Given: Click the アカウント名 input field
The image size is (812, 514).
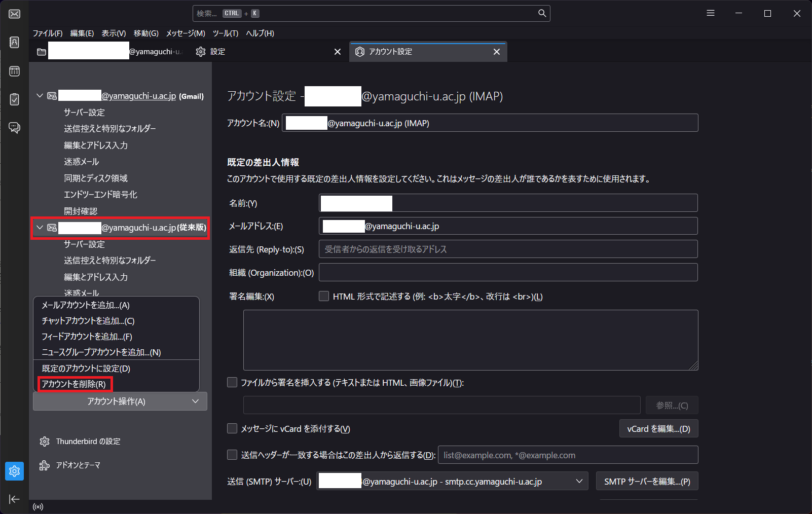Looking at the screenshot, I should 490,123.
